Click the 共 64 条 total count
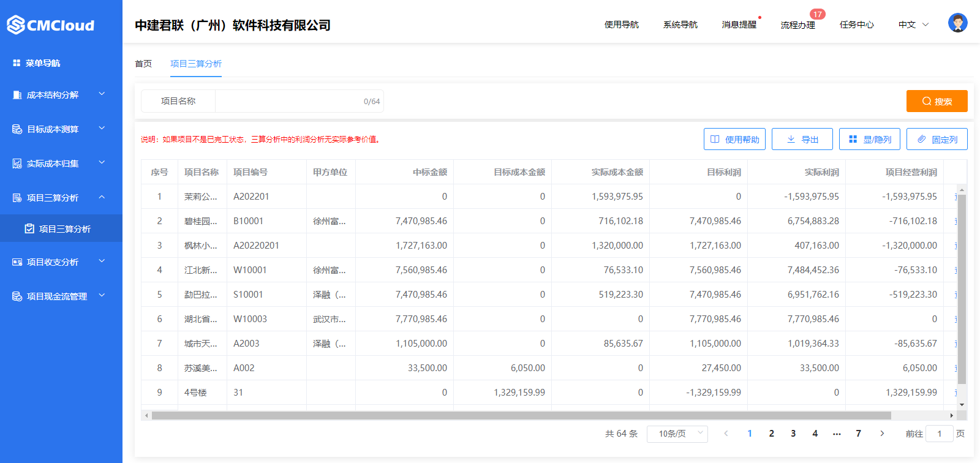 click(621, 434)
